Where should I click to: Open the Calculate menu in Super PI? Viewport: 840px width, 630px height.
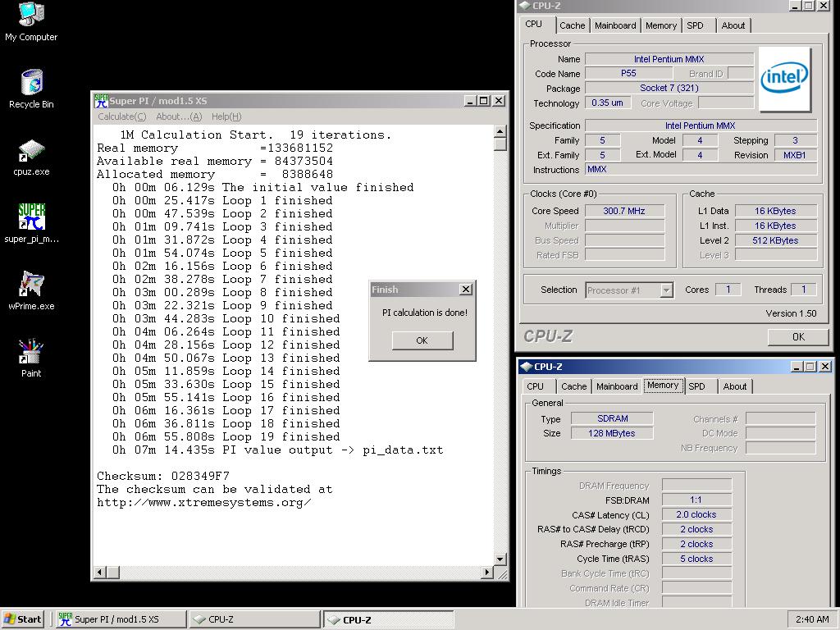click(x=121, y=116)
